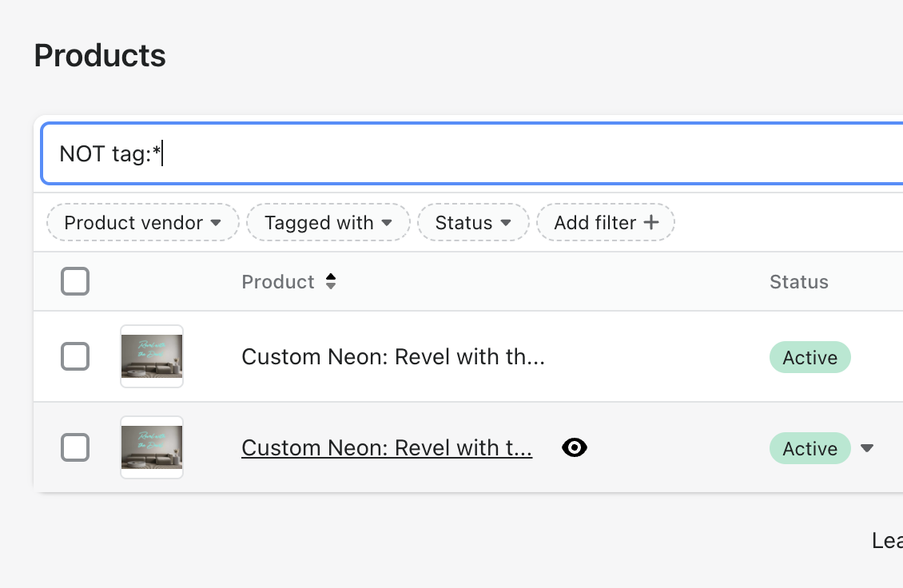Expand the Tagged with filter
903x588 pixels.
point(328,223)
